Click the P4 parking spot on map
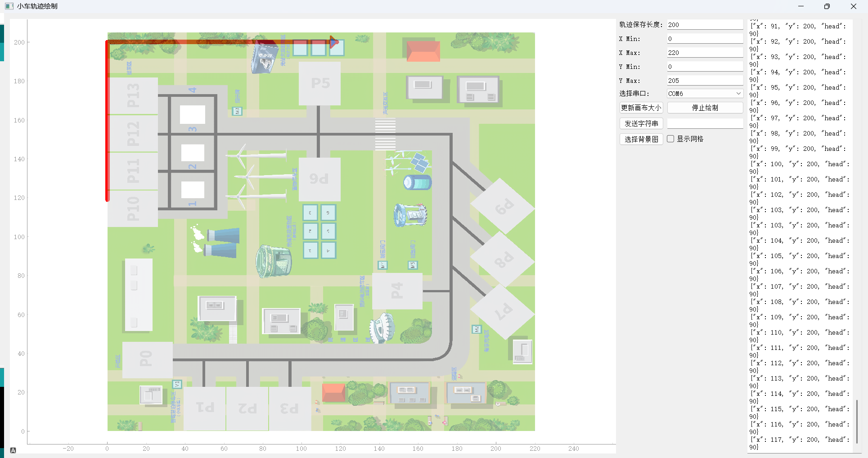 pyautogui.click(x=397, y=291)
